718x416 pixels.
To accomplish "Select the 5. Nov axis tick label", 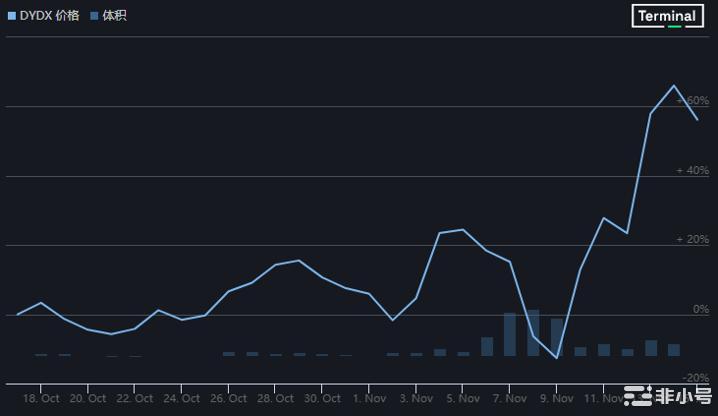I will 463,398.
